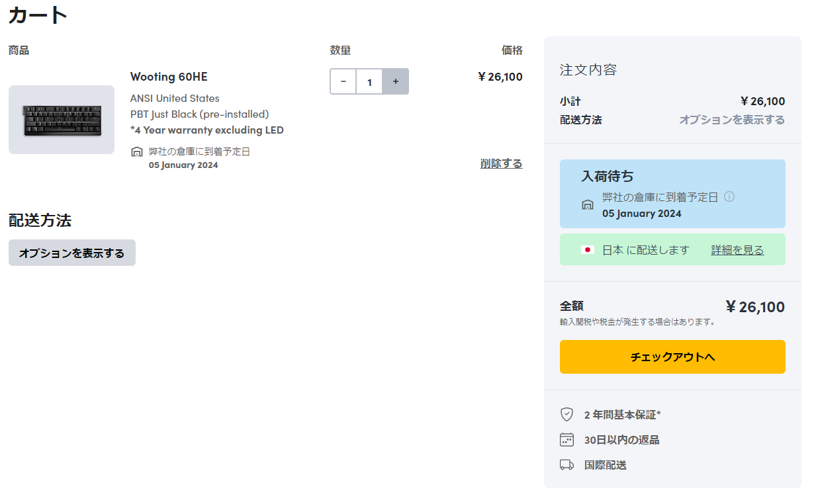Click 05 January 2024 under the cart item

pyautogui.click(x=183, y=165)
